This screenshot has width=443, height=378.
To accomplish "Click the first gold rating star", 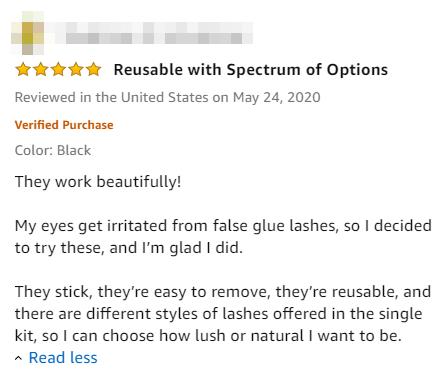I will coord(23,70).
